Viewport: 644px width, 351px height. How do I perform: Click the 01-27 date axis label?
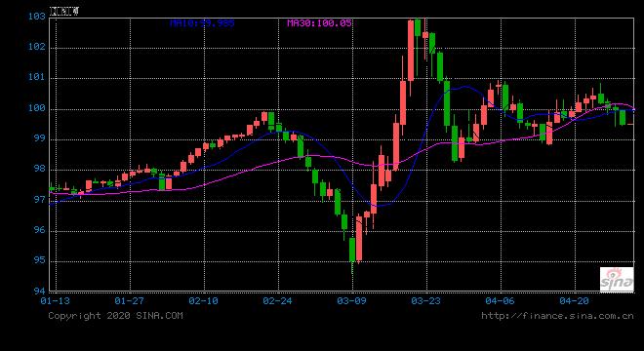click(x=129, y=301)
